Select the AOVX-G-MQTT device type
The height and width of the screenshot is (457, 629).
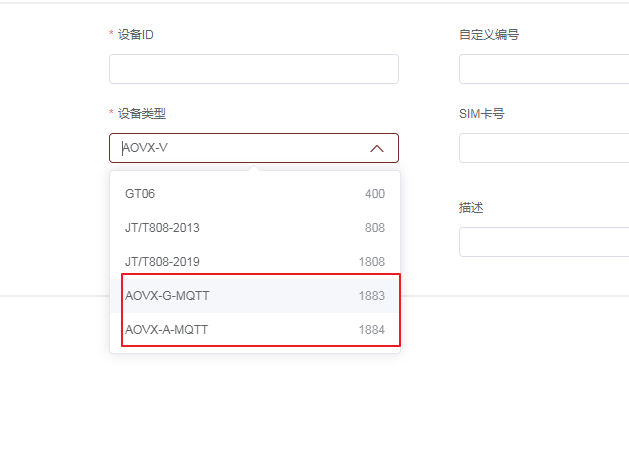point(167,296)
